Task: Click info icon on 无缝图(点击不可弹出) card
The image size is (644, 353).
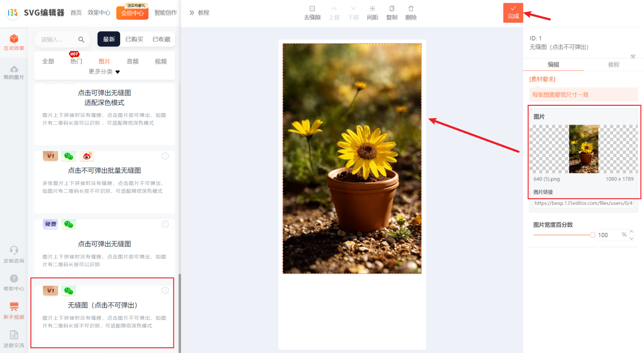Action: tap(165, 290)
